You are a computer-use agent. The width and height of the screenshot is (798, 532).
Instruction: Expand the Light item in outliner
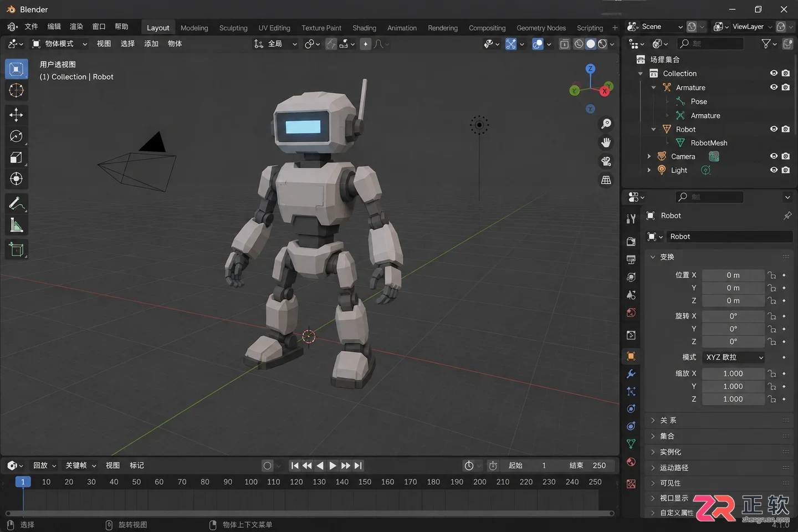[649, 170]
